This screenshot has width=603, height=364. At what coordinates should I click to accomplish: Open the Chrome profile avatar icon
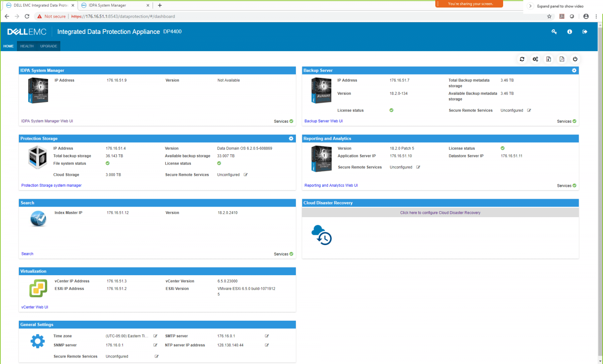click(x=586, y=16)
